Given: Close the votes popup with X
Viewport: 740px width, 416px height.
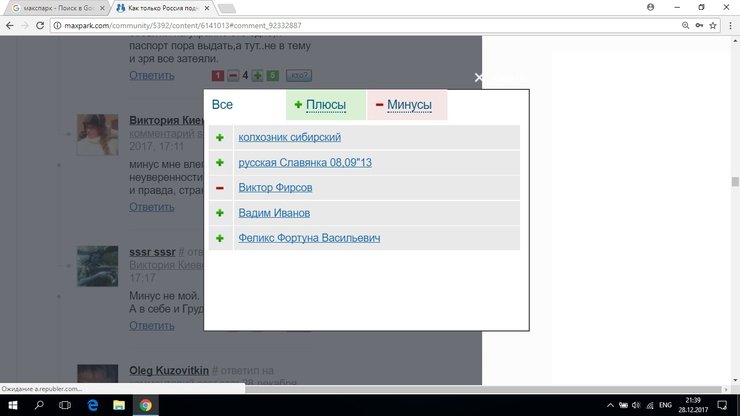Looking at the screenshot, I should [479, 78].
